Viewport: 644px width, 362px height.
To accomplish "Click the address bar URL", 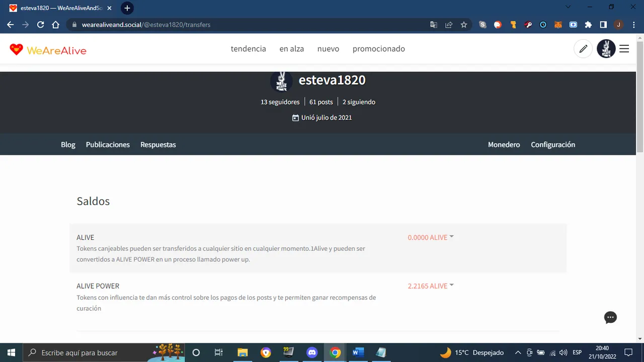I will [x=146, y=25].
